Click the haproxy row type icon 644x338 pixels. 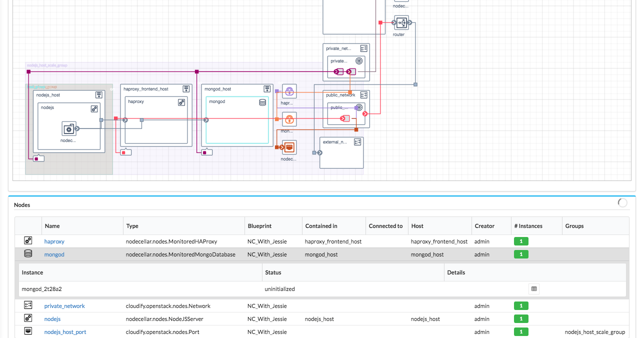click(28, 240)
